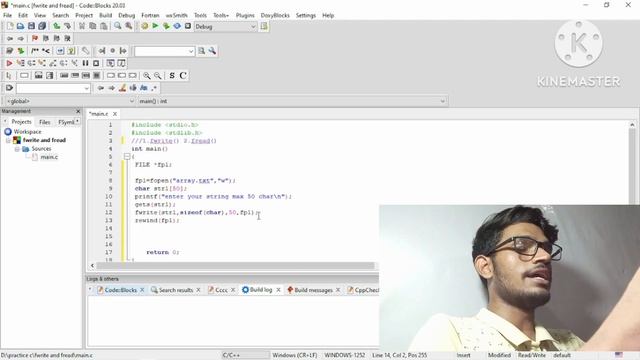640x360 pixels.
Task: Copy selection with the toolbar copy icon
Action: [93, 26]
